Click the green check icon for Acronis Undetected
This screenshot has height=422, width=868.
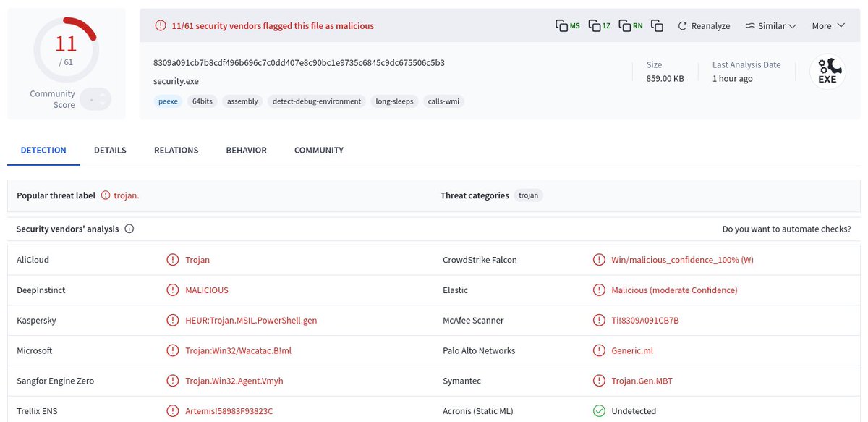599,411
